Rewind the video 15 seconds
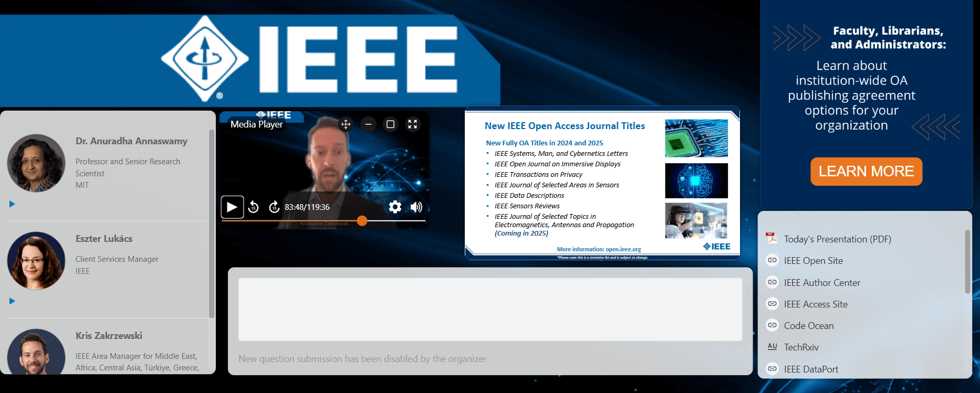Viewport: 980px width, 393px height. pyautogui.click(x=253, y=207)
